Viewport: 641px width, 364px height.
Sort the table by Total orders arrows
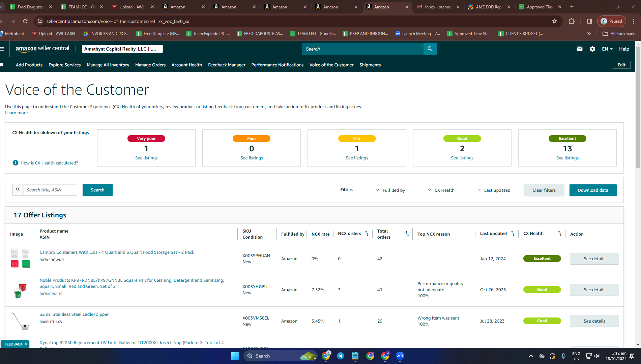tap(407, 234)
